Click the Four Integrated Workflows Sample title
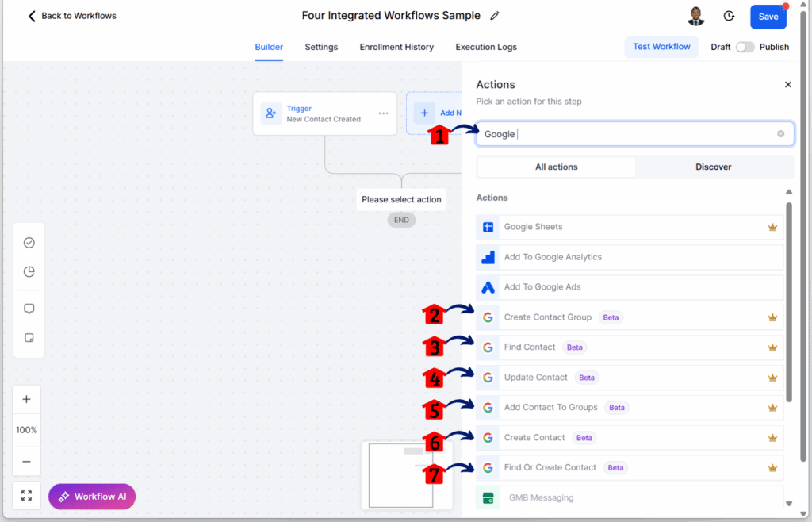Viewport: 812px width, 522px height. 391,16
